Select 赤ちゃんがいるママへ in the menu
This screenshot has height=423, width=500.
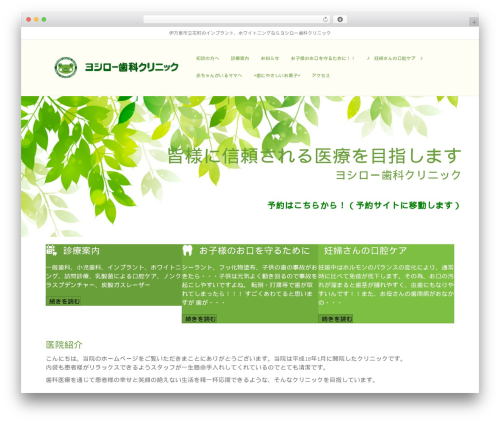pos(219,76)
